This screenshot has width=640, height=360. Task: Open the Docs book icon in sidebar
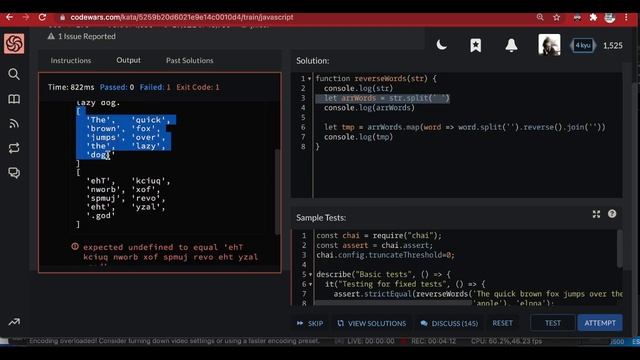coord(14,99)
